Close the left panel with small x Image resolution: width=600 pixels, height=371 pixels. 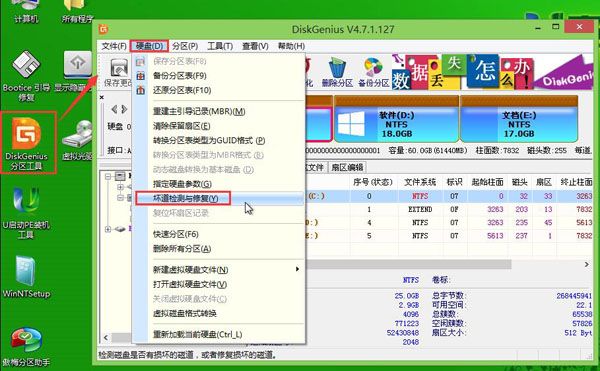pyautogui.click(x=102, y=98)
